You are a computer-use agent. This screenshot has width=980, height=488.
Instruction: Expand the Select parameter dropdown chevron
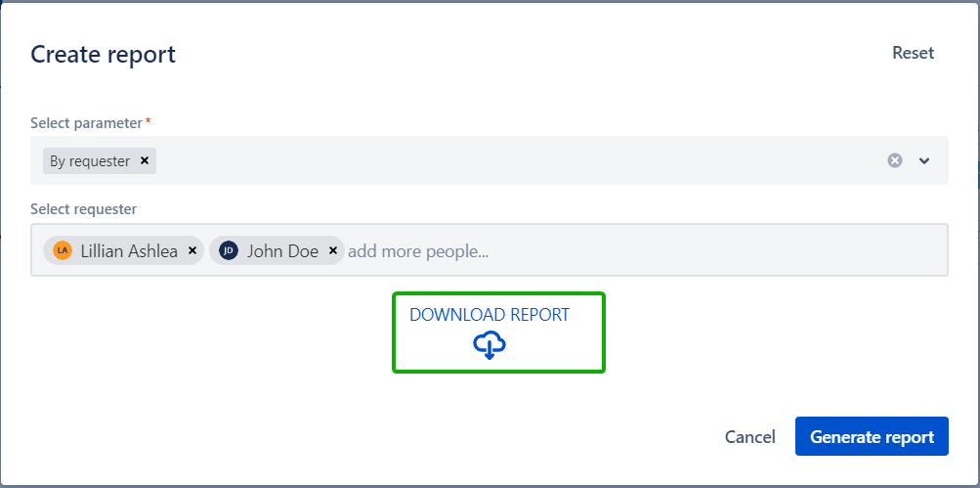pos(924,160)
